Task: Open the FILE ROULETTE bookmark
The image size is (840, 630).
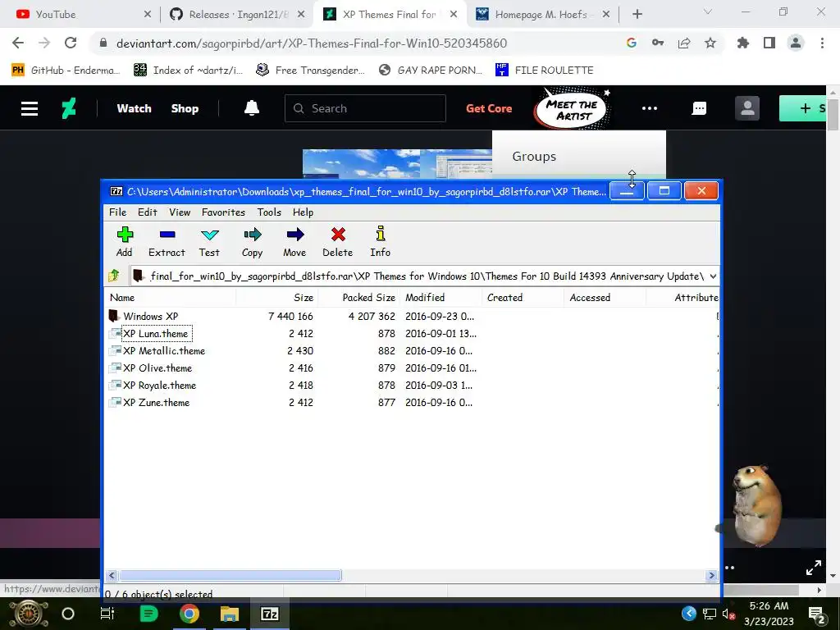Action: pos(545,71)
